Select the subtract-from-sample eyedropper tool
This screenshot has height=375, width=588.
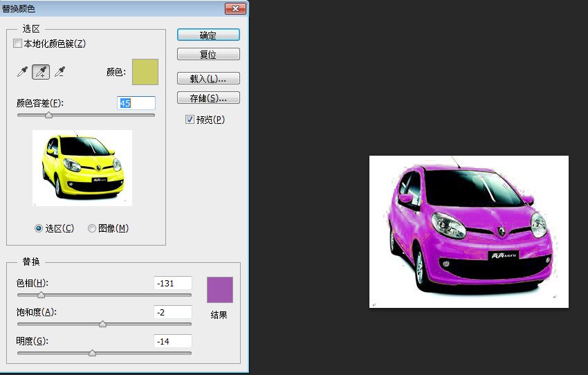tap(59, 72)
